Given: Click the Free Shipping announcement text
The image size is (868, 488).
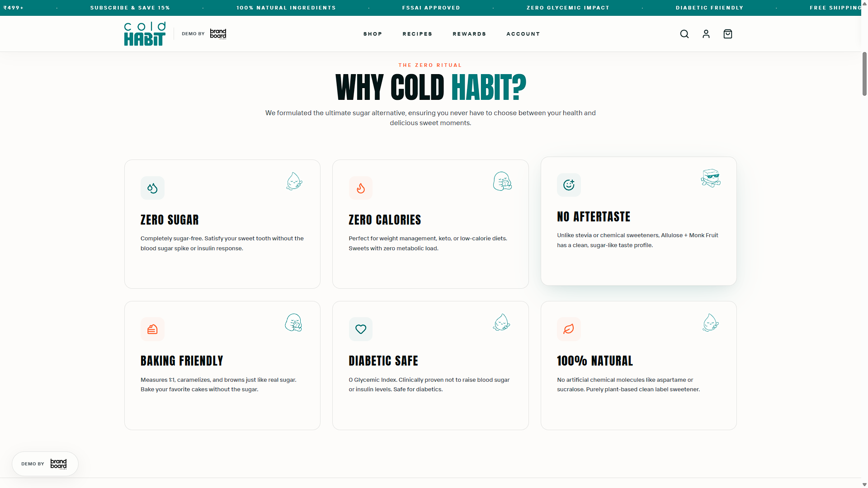Looking at the screenshot, I should (835, 8).
